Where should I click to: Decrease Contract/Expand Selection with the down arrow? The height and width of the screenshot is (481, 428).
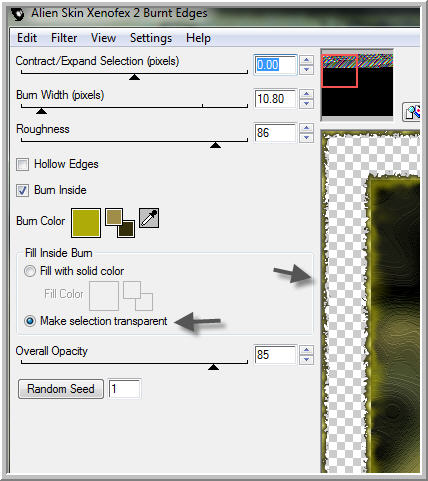[x=306, y=70]
